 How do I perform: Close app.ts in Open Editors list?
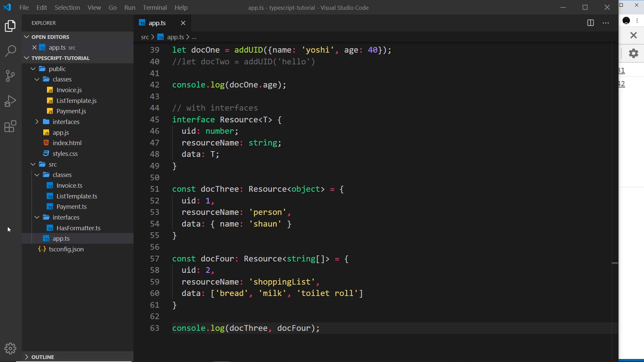(34, 48)
